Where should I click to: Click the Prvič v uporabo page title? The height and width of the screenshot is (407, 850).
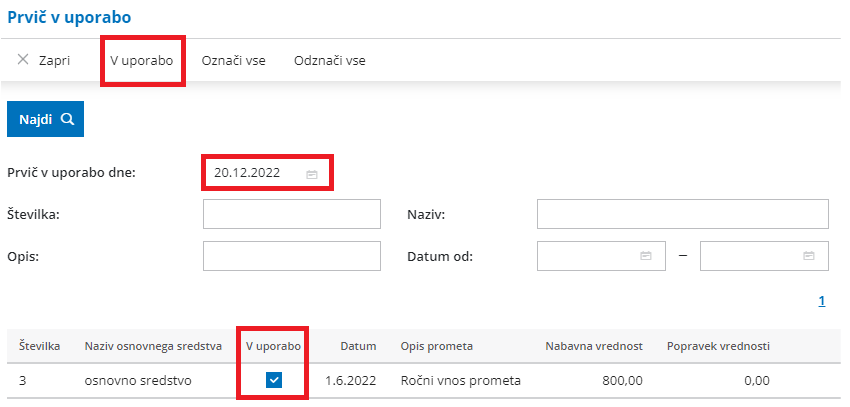tap(69, 17)
